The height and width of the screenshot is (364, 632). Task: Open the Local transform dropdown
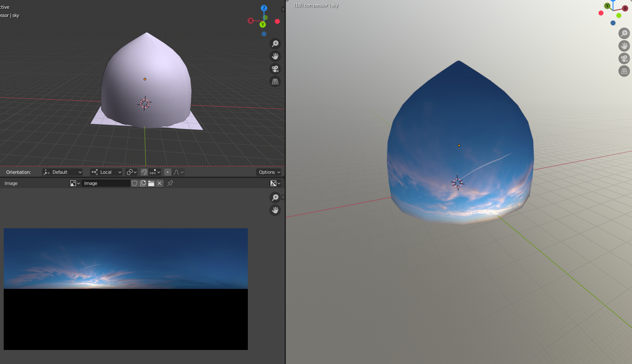tap(106, 172)
